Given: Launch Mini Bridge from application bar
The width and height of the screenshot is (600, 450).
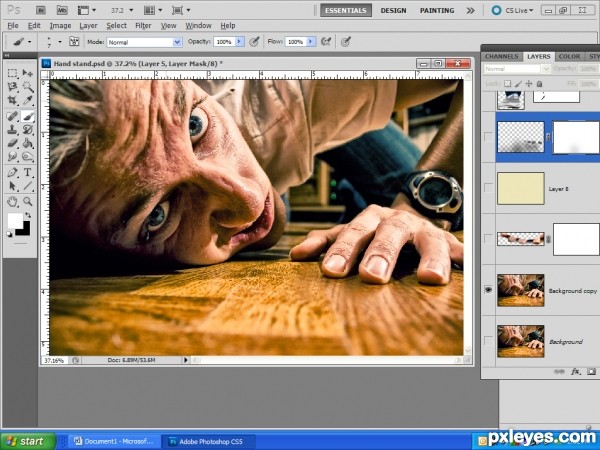Looking at the screenshot, I should pos(62,10).
